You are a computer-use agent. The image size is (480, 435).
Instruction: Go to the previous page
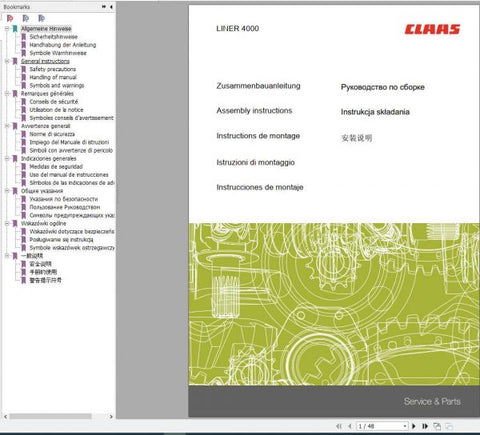pyautogui.click(x=349, y=426)
